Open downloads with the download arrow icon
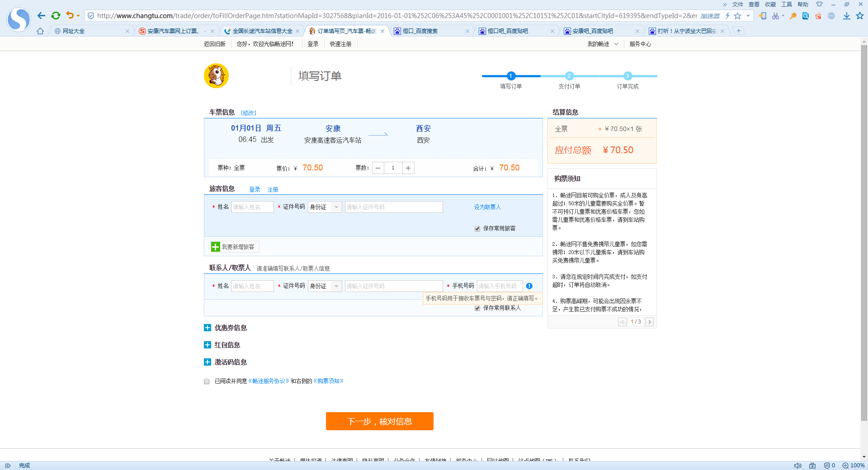The image size is (868, 470). pyautogui.click(x=847, y=16)
